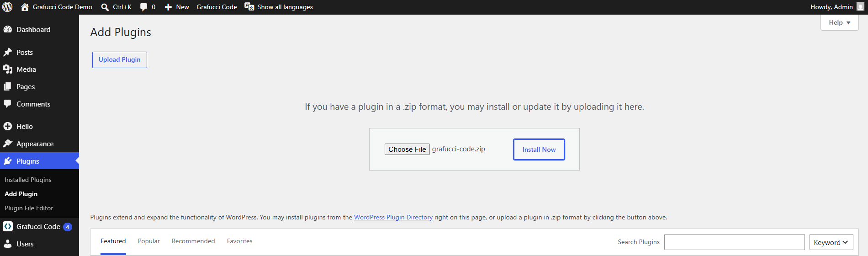Click the Add Plugins page heading

coord(121,32)
